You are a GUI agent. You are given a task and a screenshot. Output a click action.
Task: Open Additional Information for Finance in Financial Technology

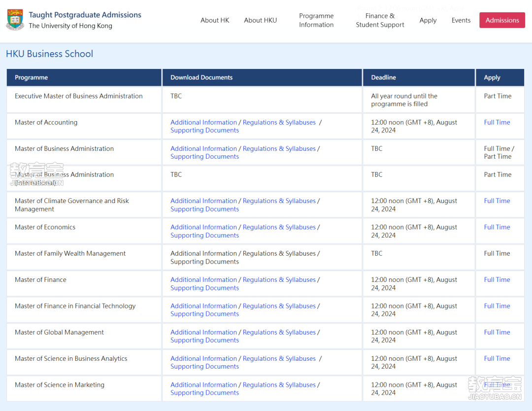(x=203, y=306)
